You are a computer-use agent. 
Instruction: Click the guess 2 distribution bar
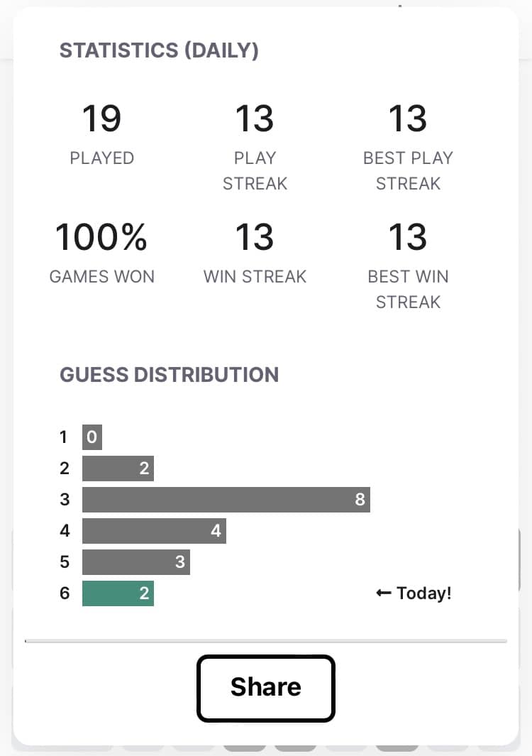(x=118, y=469)
